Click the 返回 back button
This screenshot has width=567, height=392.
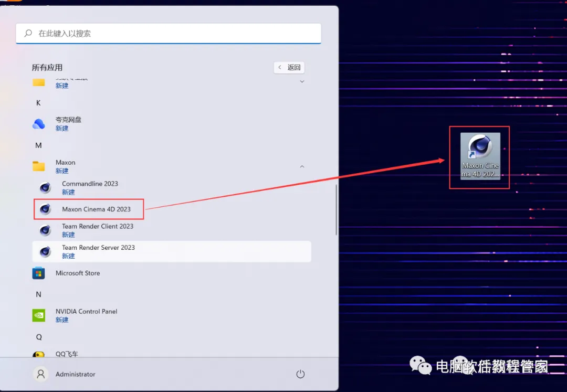[x=289, y=67]
